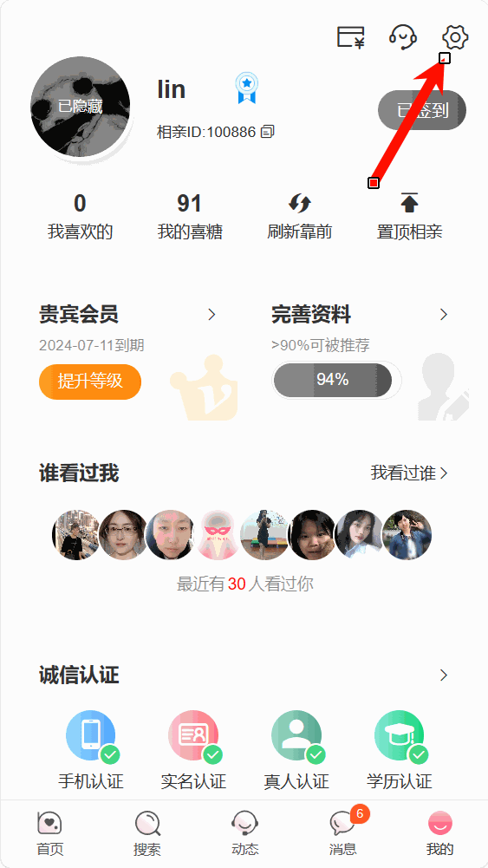Tap the hidden profile avatar picture
The width and height of the screenshot is (488, 868).
(x=81, y=107)
